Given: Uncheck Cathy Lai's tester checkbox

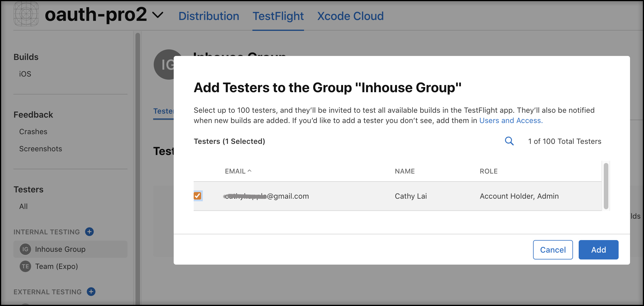Looking at the screenshot, I should [198, 196].
